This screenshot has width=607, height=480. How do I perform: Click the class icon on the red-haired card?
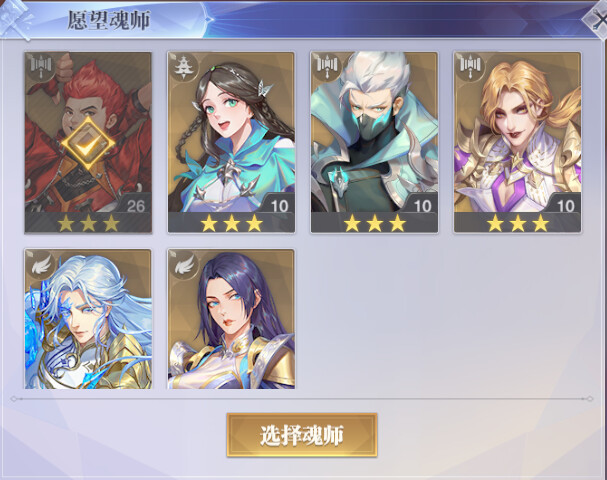41,65
